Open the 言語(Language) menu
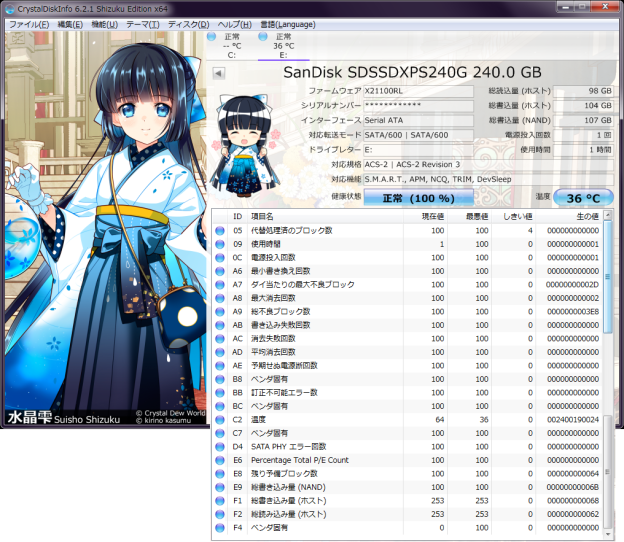624x542 pixels. [288, 24]
